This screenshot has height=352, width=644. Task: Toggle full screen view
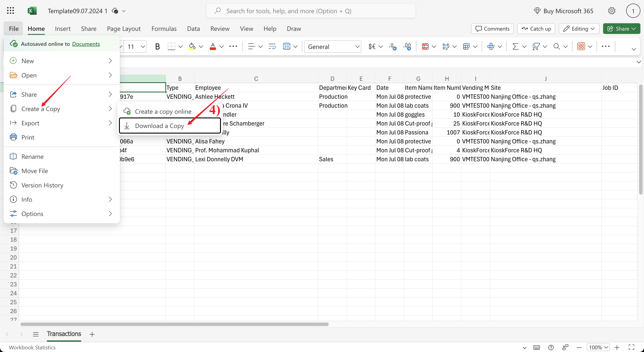coord(631,347)
